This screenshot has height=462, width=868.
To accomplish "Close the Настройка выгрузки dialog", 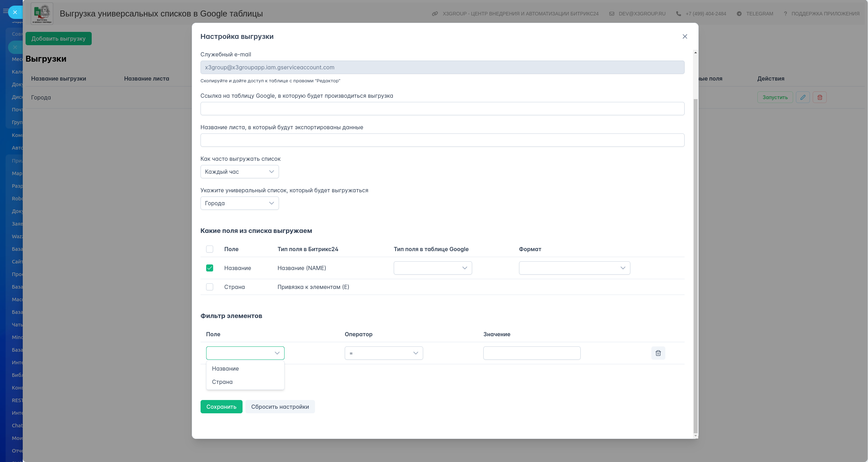I will [x=685, y=36].
